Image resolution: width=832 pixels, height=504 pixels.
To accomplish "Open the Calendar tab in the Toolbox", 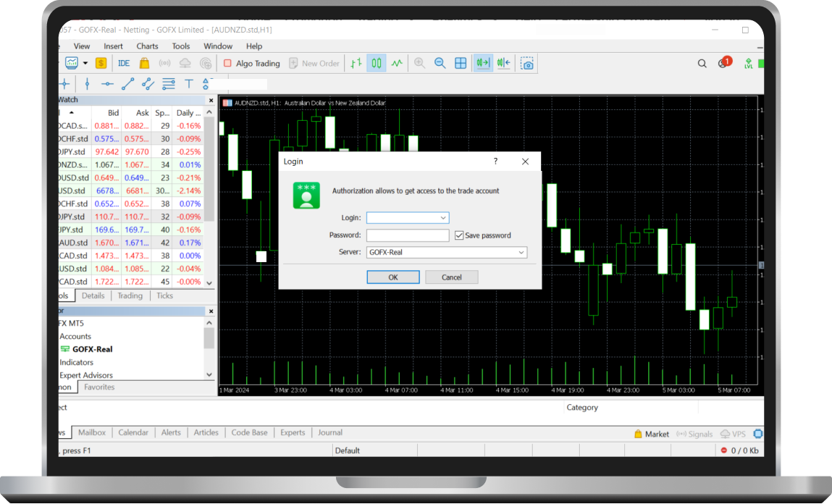I will coord(133,432).
